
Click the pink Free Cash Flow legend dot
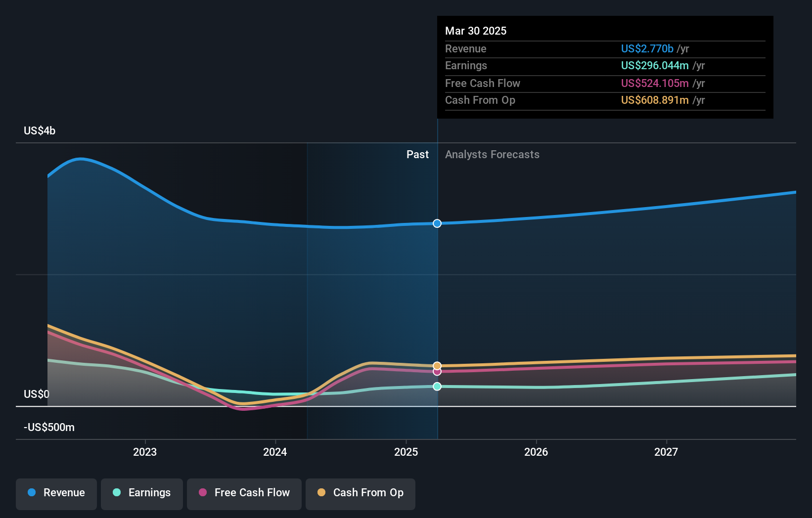(x=203, y=492)
